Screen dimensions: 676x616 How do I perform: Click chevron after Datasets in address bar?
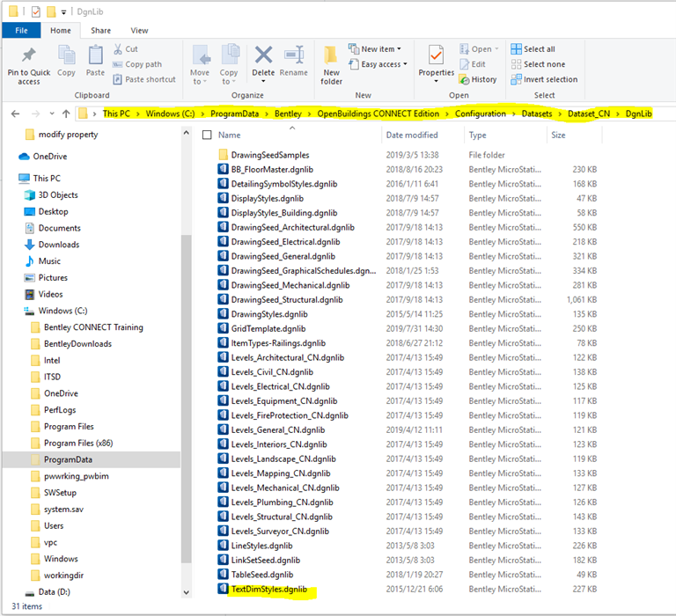(x=560, y=114)
